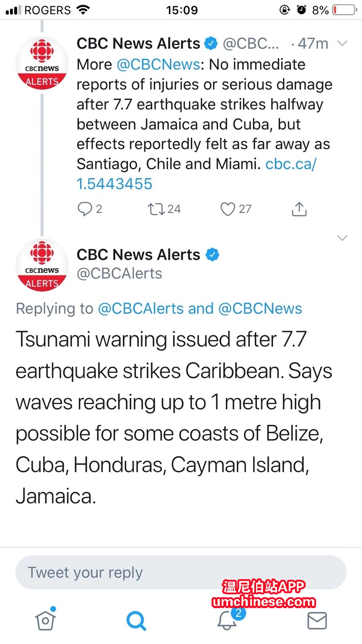Open the @CBCNews mention in first tweet
Screen dimensions: 362x644
[158, 64]
